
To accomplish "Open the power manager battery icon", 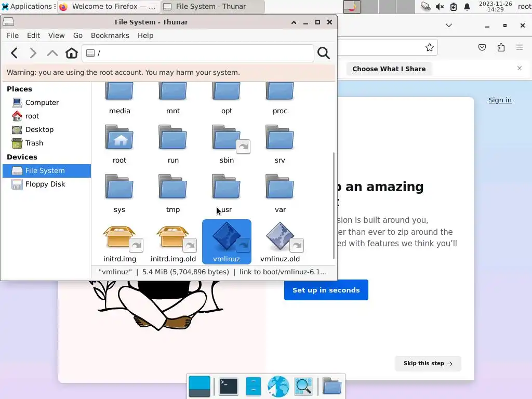I will (453, 6).
